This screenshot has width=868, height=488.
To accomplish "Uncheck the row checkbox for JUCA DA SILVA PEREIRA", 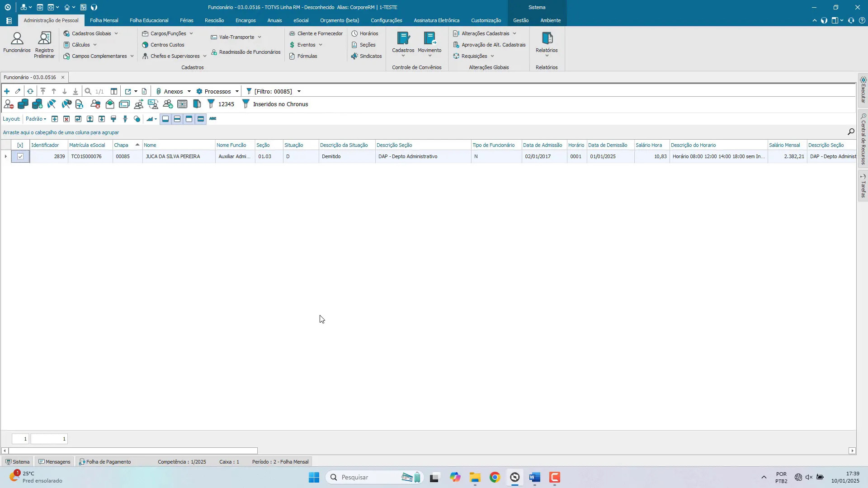I will pyautogui.click(x=20, y=156).
